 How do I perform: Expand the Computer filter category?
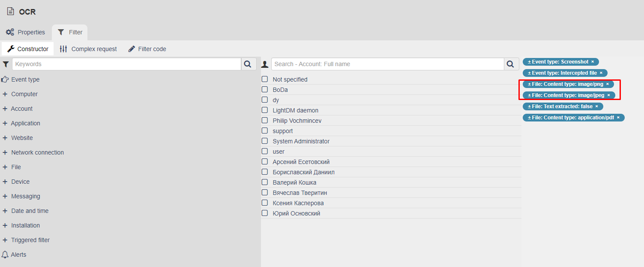tap(5, 94)
